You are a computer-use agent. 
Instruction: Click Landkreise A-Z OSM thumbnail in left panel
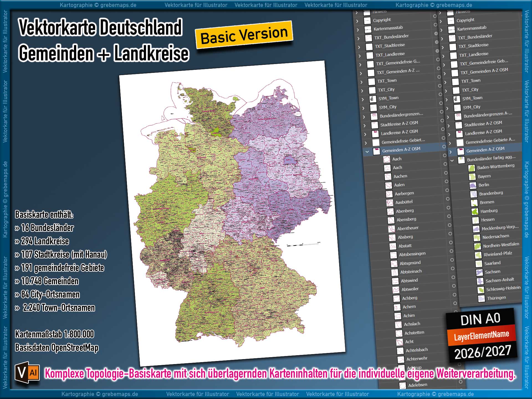point(375,134)
